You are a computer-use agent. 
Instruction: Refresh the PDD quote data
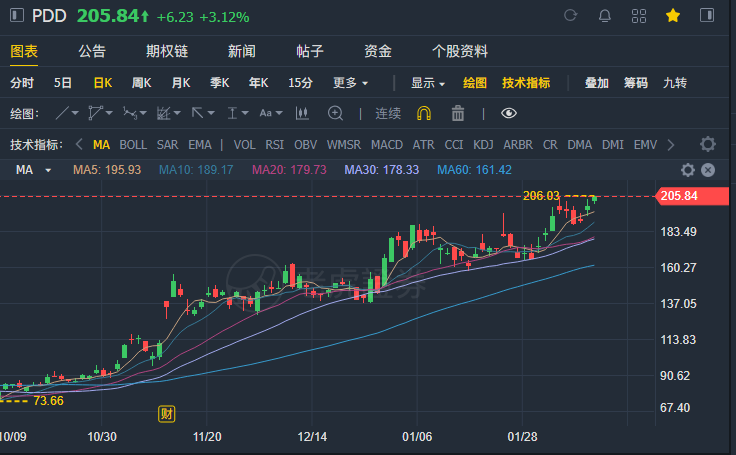coord(570,15)
